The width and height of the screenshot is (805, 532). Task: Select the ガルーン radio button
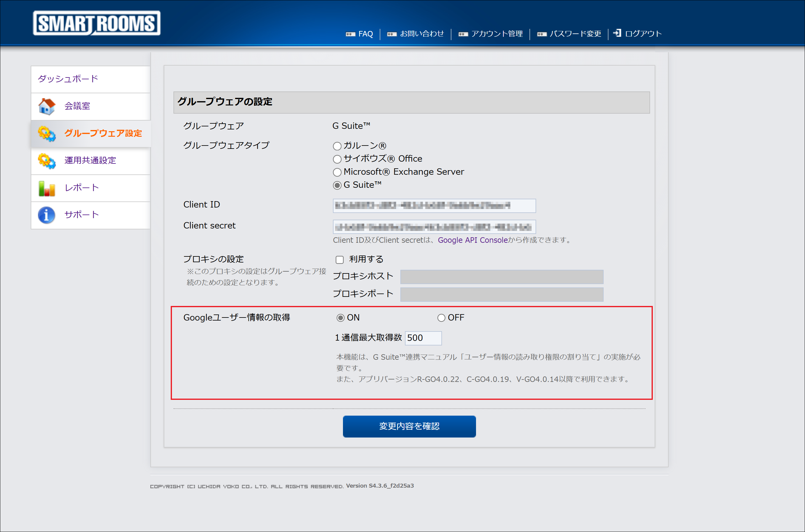click(x=337, y=146)
